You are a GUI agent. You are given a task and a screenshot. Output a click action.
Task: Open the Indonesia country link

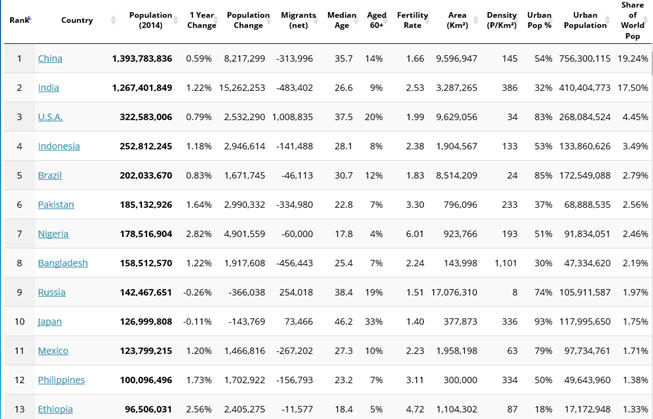click(x=59, y=146)
